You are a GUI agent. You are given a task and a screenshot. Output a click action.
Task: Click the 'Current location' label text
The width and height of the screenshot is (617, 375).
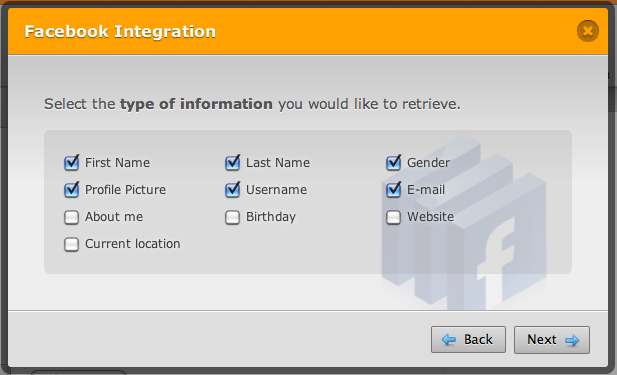pyautogui.click(x=133, y=244)
